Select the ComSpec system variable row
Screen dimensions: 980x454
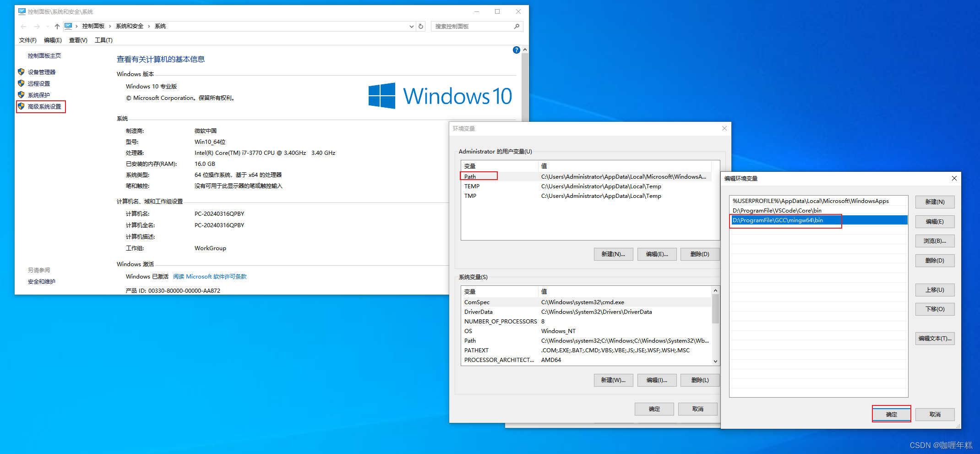pos(586,302)
